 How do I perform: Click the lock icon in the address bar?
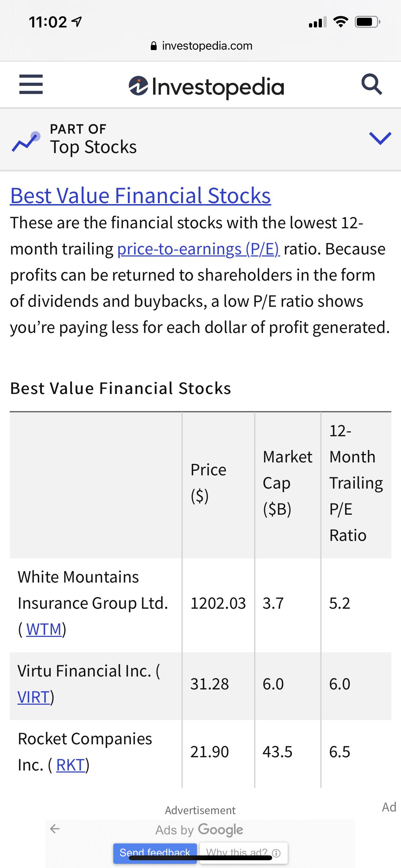[x=153, y=46]
